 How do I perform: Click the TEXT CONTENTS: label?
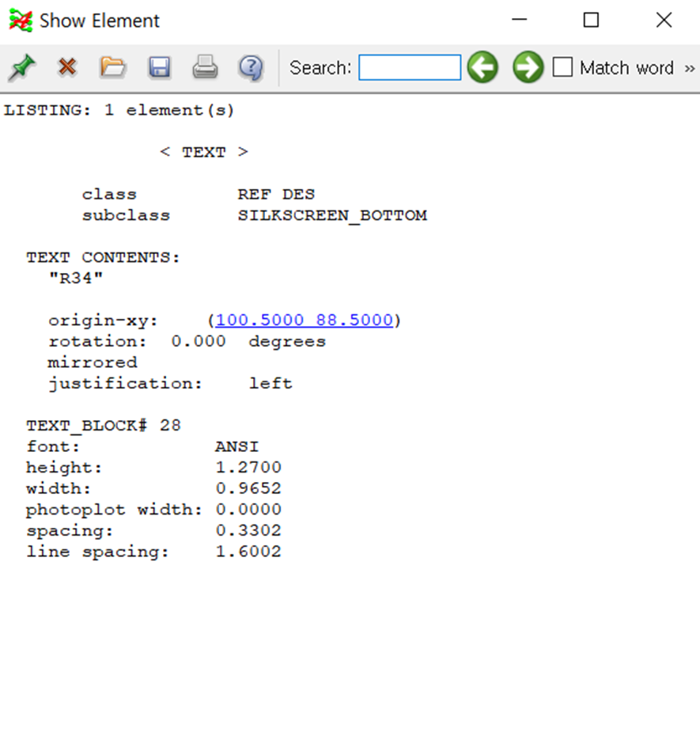point(103,257)
